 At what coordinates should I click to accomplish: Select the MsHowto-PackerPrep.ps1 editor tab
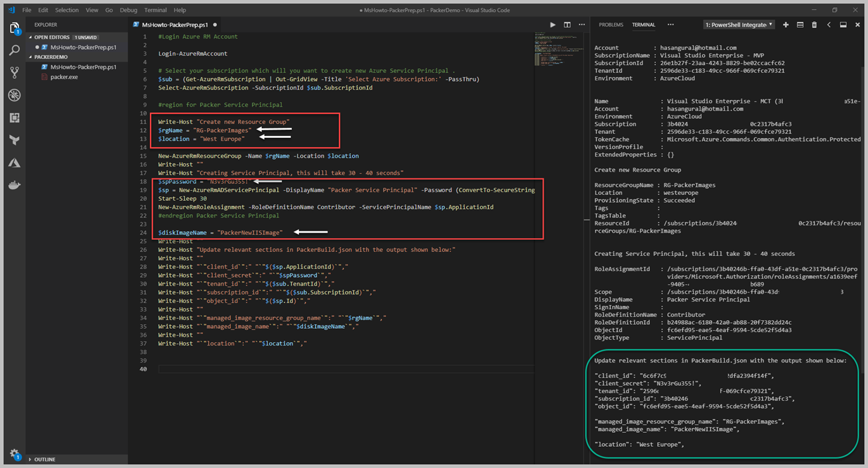coord(175,25)
